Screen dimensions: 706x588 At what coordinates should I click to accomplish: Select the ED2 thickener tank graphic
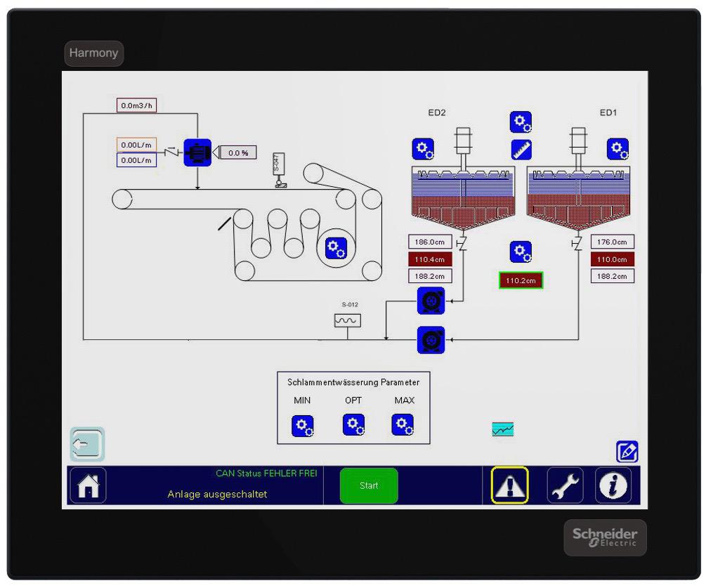[x=464, y=199]
